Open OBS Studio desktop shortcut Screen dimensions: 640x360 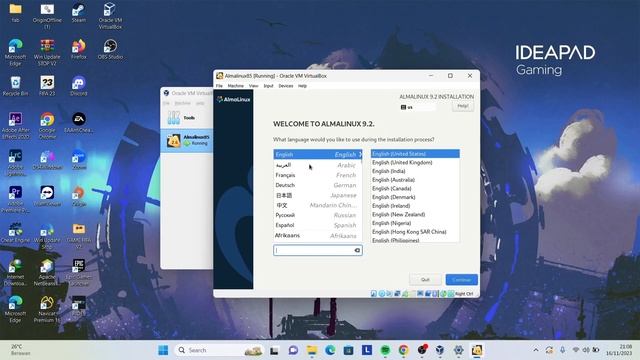tap(110, 49)
